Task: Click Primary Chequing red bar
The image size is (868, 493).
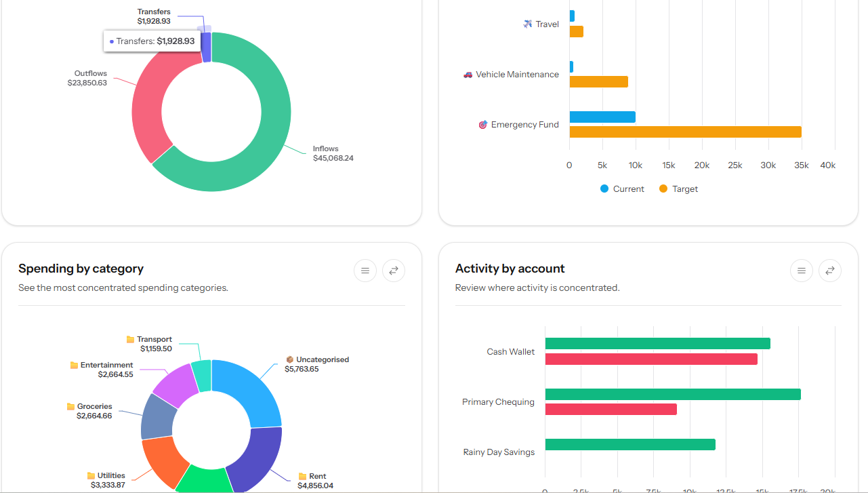Action: 611,410
